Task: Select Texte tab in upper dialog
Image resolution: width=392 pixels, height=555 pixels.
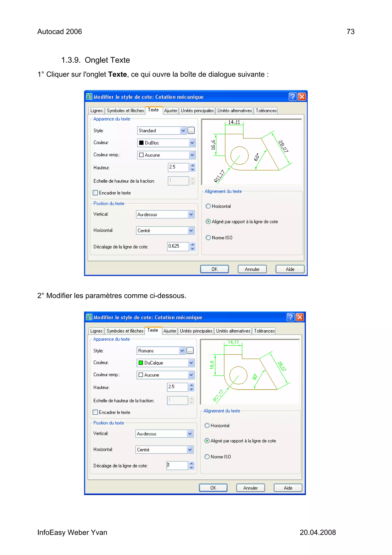Action: coord(154,110)
